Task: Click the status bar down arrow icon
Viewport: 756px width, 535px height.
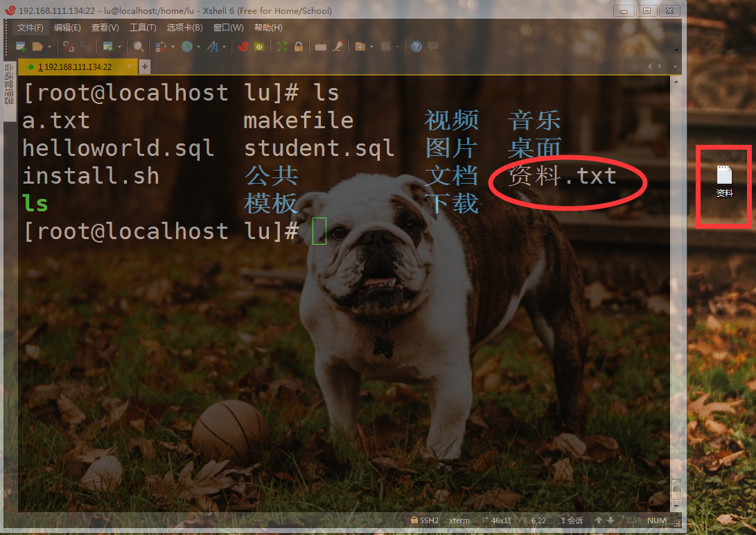Action: click(x=610, y=520)
